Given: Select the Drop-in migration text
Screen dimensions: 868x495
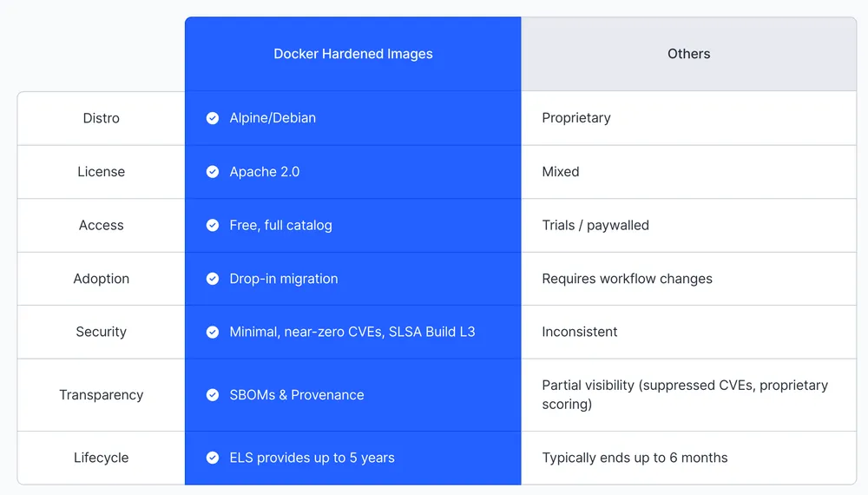Looking at the screenshot, I should (284, 279).
